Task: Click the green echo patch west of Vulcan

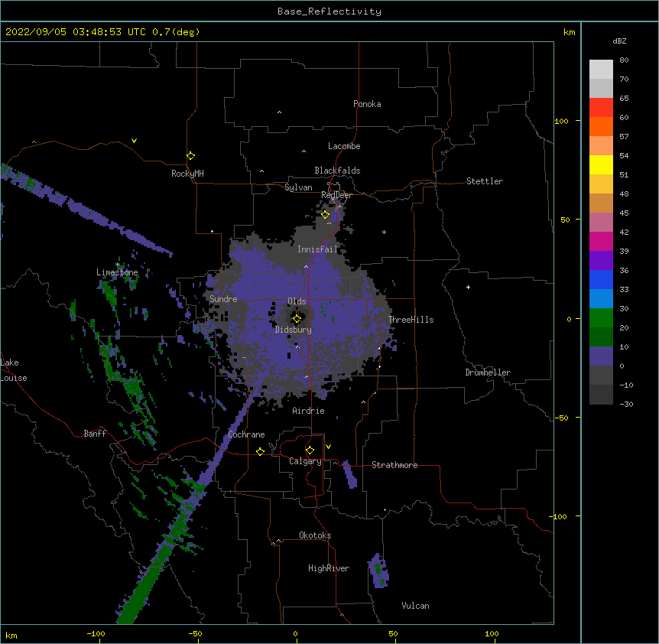Action: point(378,571)
